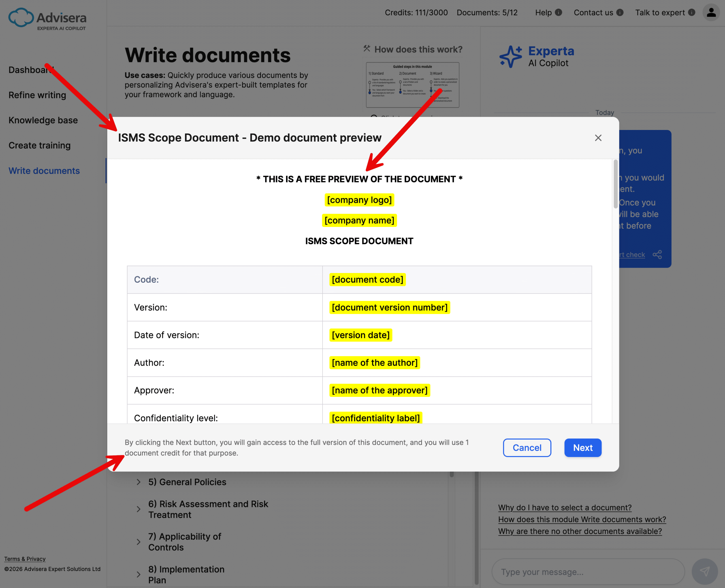Open the "Terms & Privacy" link
Screen dimensions: 725x588
coord(24,559)
